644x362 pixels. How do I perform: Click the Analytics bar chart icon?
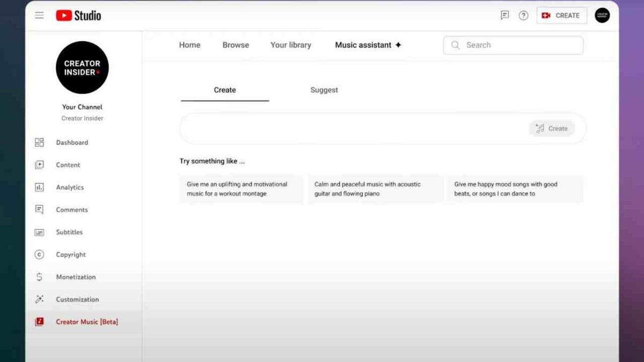click(x=39, y=187)
